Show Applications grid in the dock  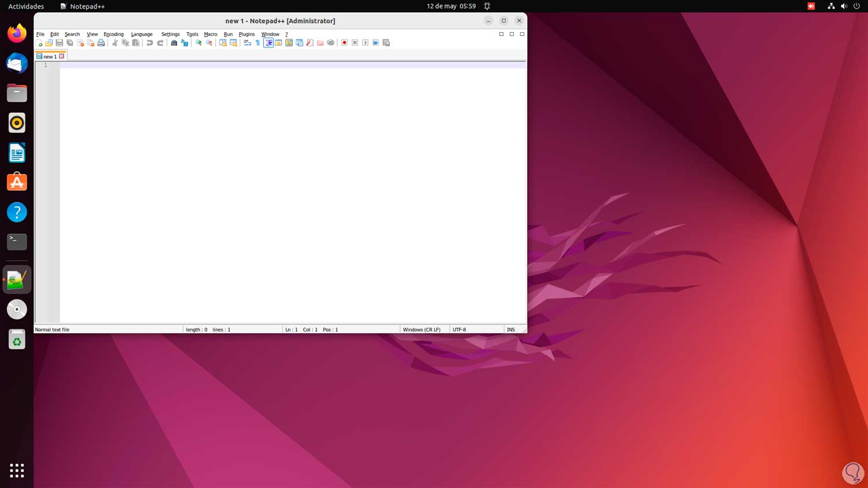click(17, 470)
